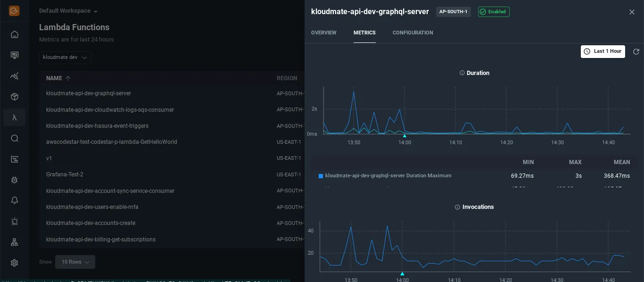Click the US-EAST-1 region of Grafana-Test-2 row
Screen dimensions: 644x282
(x=289, y=174)
